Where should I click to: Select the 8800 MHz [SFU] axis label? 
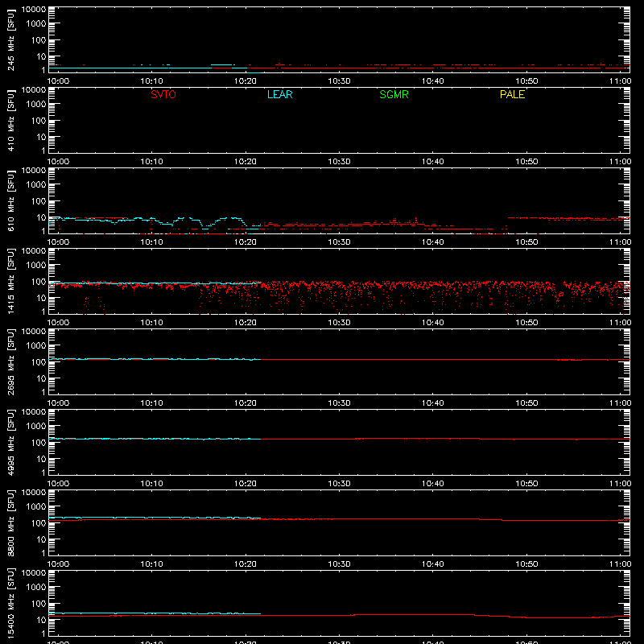pyautogui.click(x=10, y=522)
